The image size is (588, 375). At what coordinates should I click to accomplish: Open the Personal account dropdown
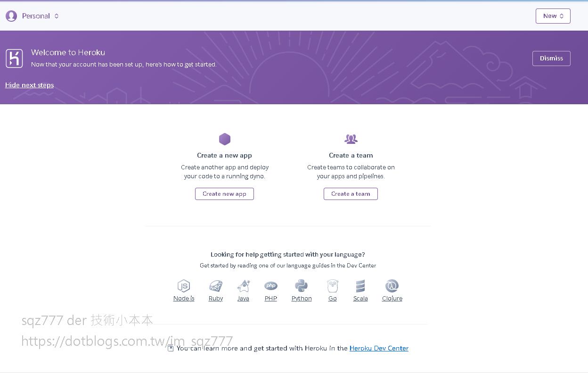(x=41, y=16)
